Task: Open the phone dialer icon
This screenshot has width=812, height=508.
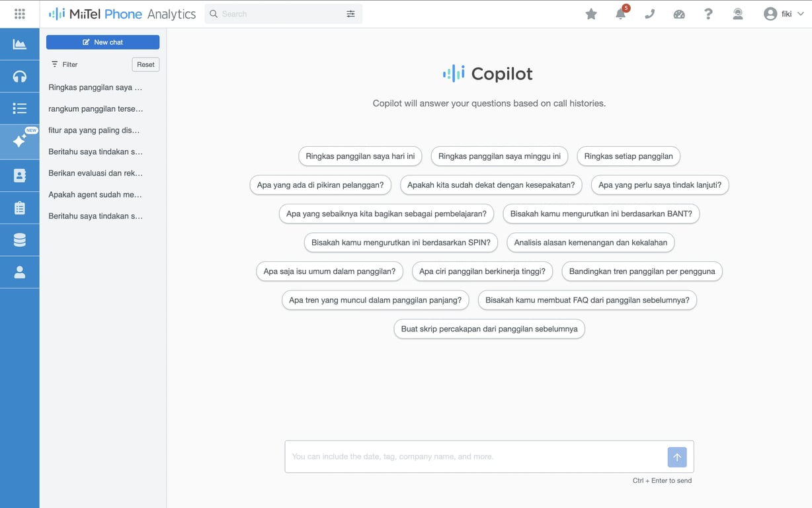Action: point(649,14)
